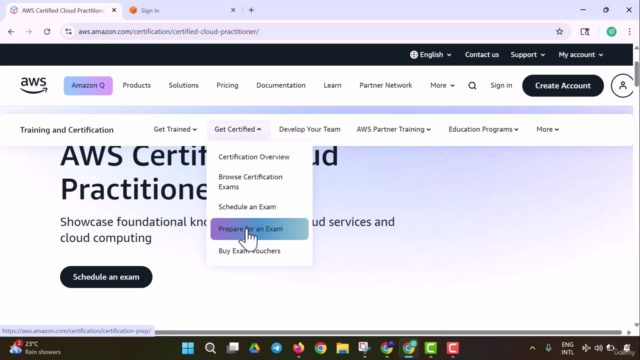Open the site search magnifier icon

tap(472, 86)
